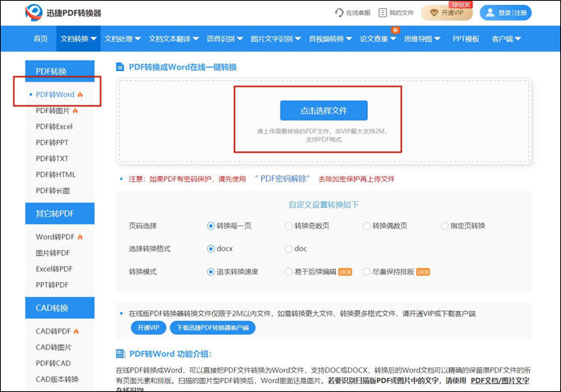Select 转换偶数页 radio button
This screenshot has width=561, height=392.
click(367, 226)
